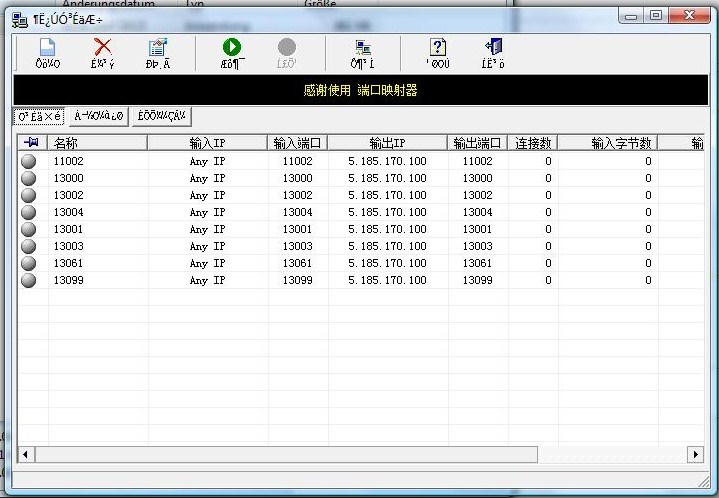Click the networked computers toolbar icon
This screenshot has width=719, height=498.
[363, 47]
